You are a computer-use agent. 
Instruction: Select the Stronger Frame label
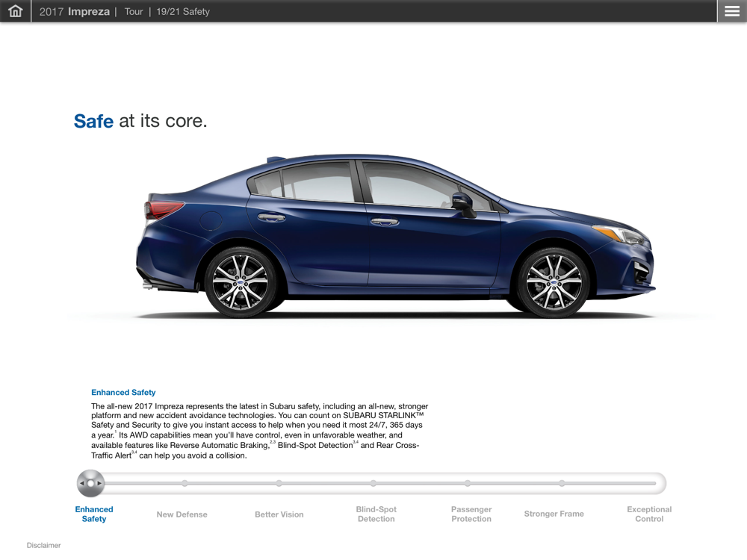[x=554, y=514]
